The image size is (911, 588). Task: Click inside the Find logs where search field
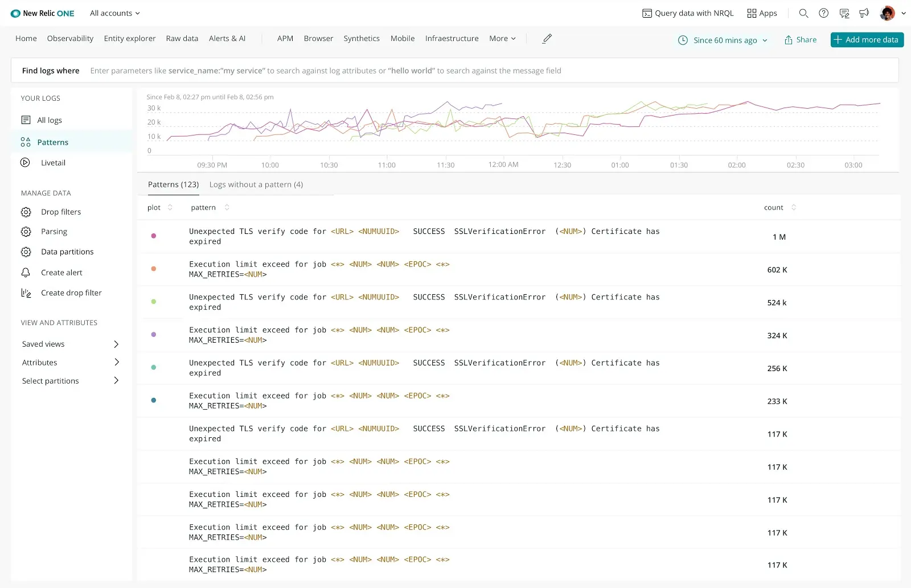(342, 70)
